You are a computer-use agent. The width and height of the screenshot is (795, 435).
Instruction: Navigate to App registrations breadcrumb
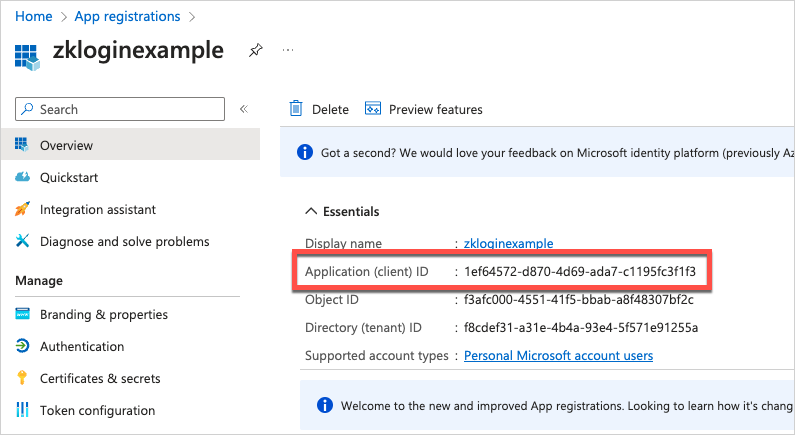coord(127,16)
